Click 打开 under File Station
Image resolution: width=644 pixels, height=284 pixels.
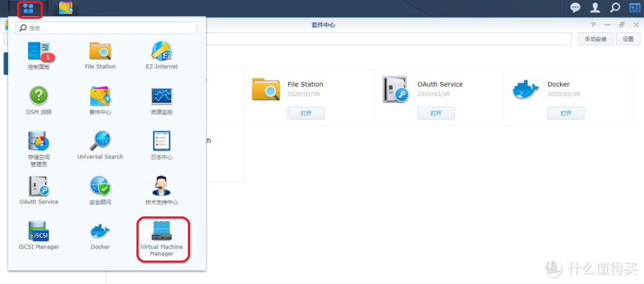306,113
